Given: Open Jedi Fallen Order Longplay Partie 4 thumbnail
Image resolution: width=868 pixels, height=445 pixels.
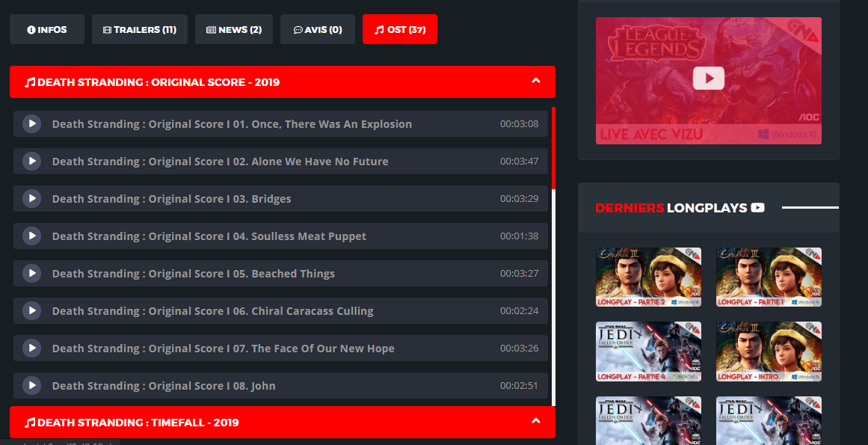Looking at the screenshot, I should coord(648,352).
